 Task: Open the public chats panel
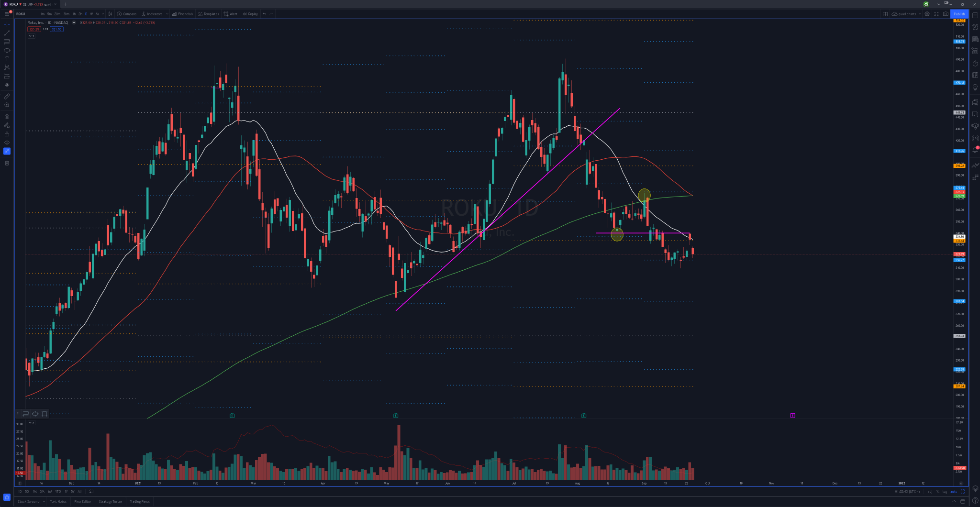coord(975,102)
